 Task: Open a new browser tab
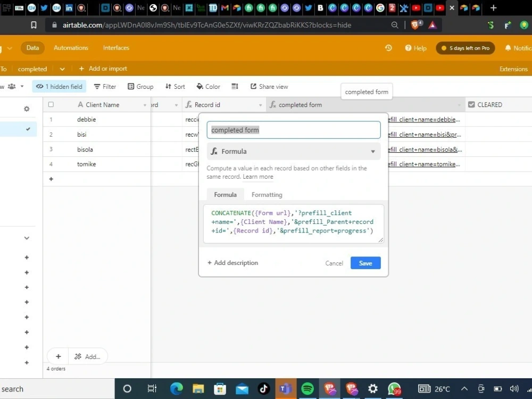point(493,8)
